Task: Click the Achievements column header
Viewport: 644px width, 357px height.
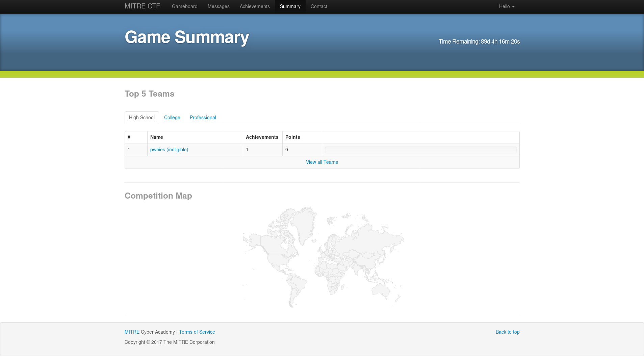Action: click(x=262, y=137)
